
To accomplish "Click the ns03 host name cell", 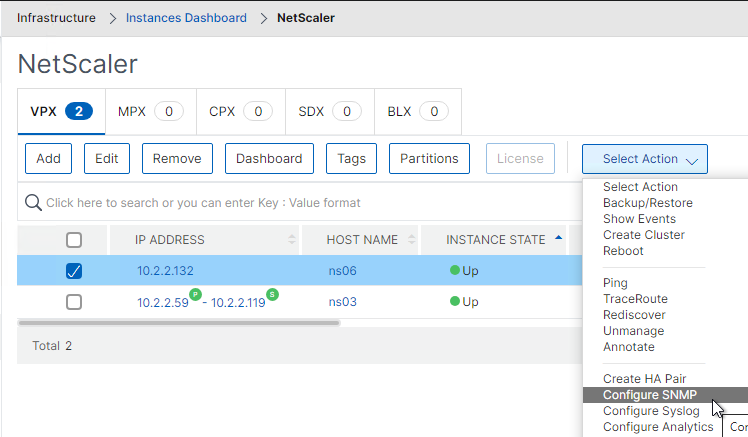I will tap(343, 302).
